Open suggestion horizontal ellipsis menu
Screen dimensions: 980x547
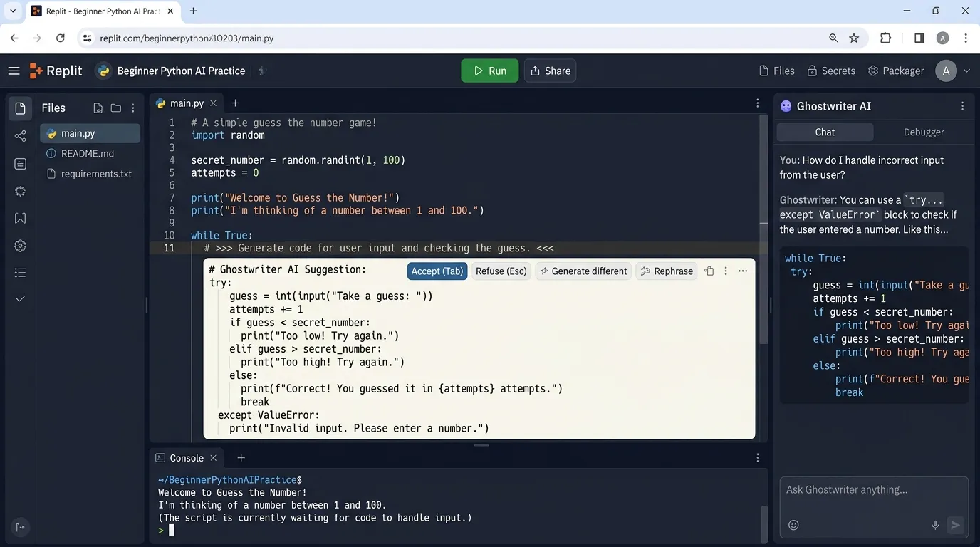[x=743, y=271]
